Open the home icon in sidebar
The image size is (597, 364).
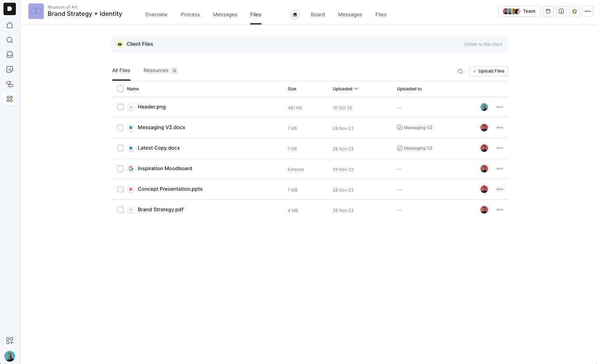pos(10,25)
